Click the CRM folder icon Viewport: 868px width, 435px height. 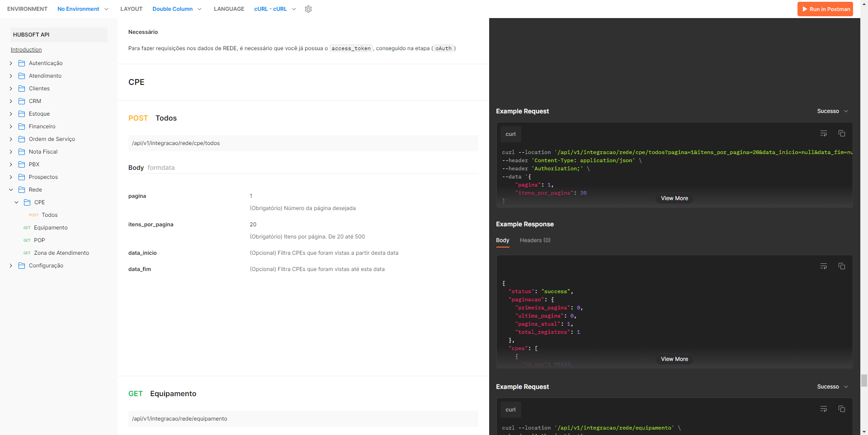[x=22, y=101]
